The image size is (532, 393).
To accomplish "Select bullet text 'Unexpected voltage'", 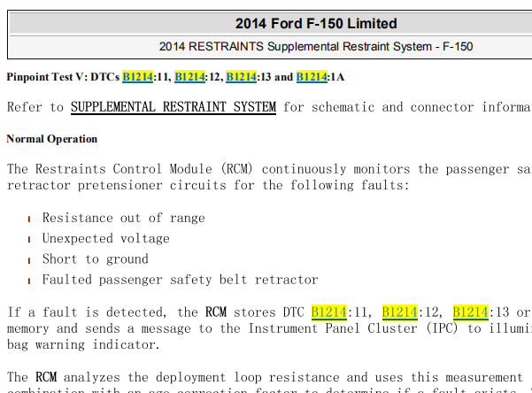I will coord(106,239).
